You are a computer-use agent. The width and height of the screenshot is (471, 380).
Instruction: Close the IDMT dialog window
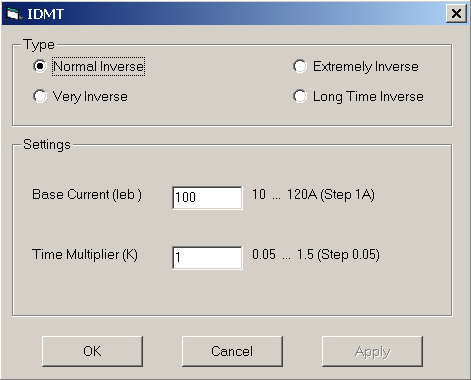(x=456, y=14)
